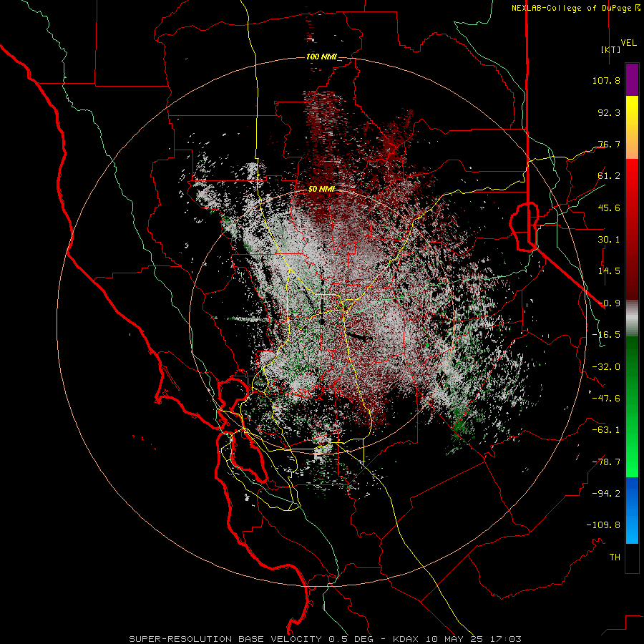
Task: Click the TH threshold label
Action: tap(615, 557)
